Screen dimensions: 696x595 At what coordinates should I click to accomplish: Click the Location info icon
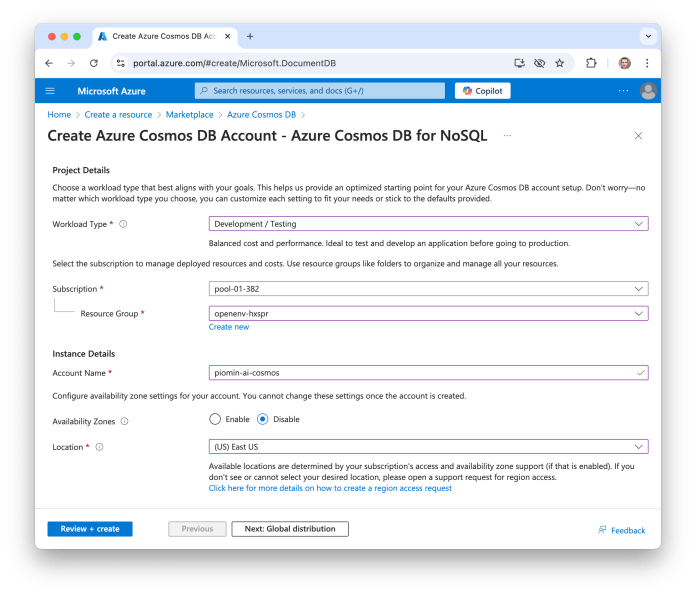[x=100, y=447]
